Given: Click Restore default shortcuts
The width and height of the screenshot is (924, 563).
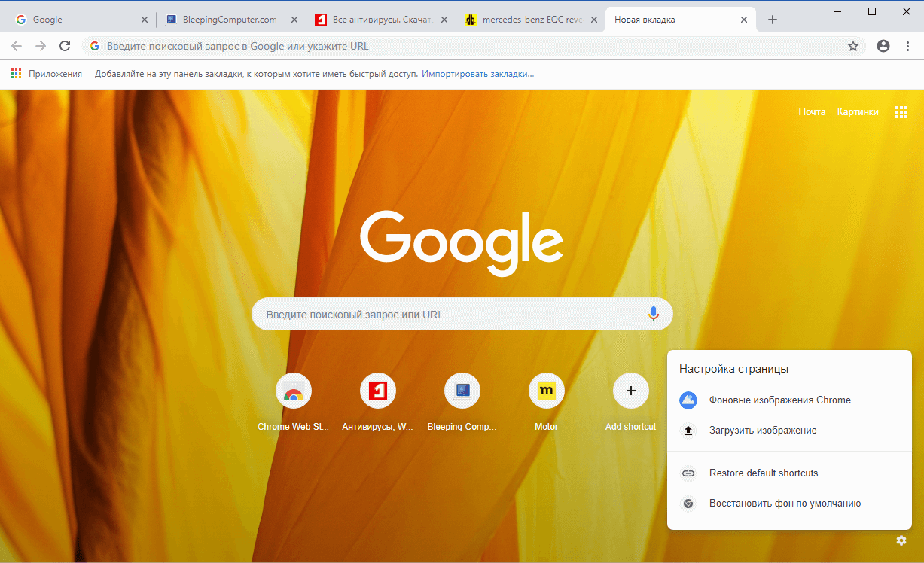Looking at the screenshot, I should (764, 473).
